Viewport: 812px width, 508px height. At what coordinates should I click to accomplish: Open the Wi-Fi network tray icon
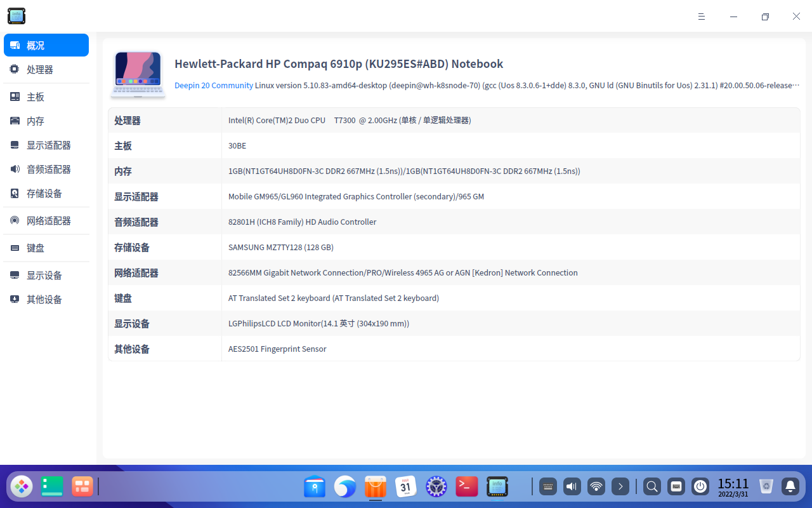pyautogui.click(x=596, y=487)
